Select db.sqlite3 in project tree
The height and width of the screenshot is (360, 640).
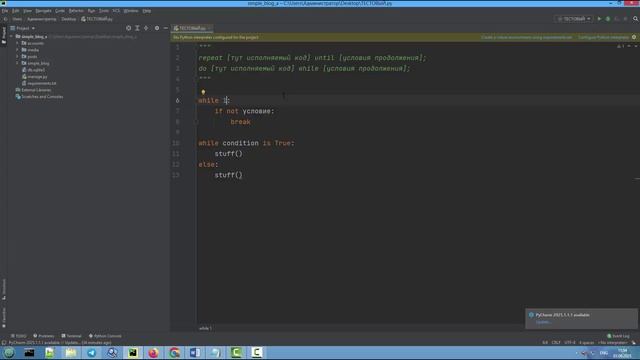(x=33, y=70)
